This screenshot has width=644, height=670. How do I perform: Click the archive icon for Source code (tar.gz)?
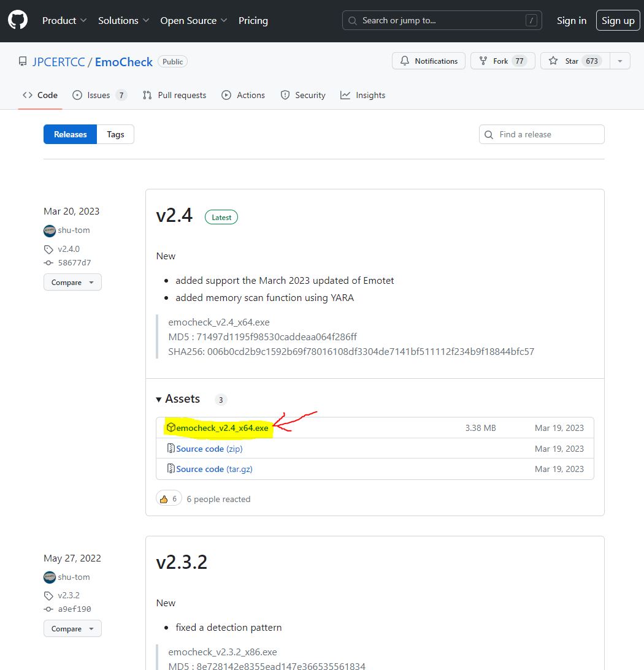171,469
